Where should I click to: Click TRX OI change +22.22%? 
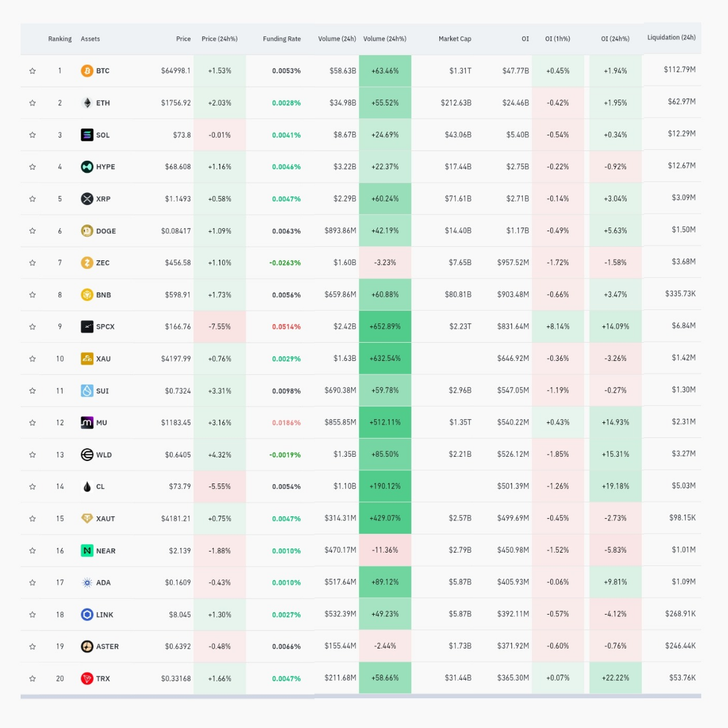tap(616, 678)
